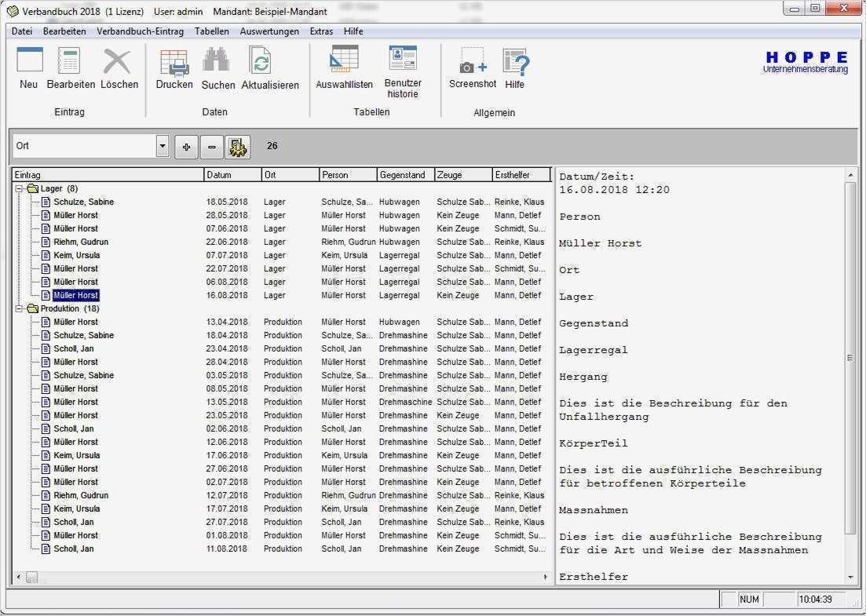Screen dimensions: 866x616
Task: Click the Neu entry icon
Action: point(29,61)
